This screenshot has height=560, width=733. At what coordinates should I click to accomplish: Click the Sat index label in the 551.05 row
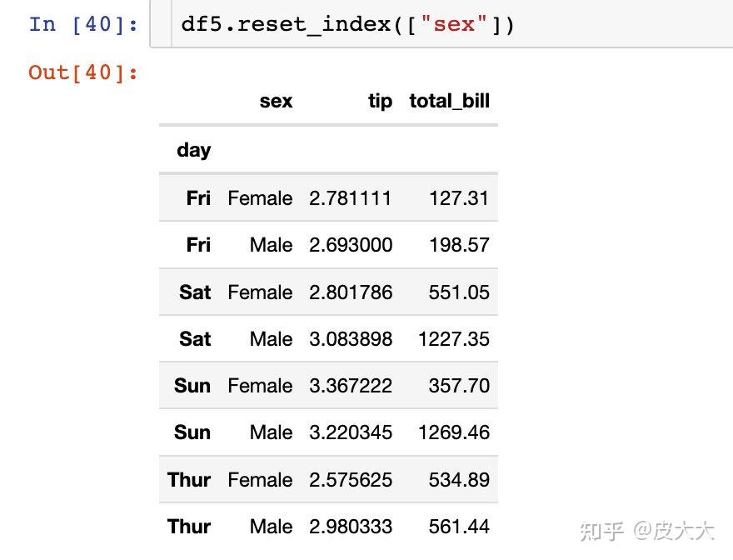(x=195, y=292)
